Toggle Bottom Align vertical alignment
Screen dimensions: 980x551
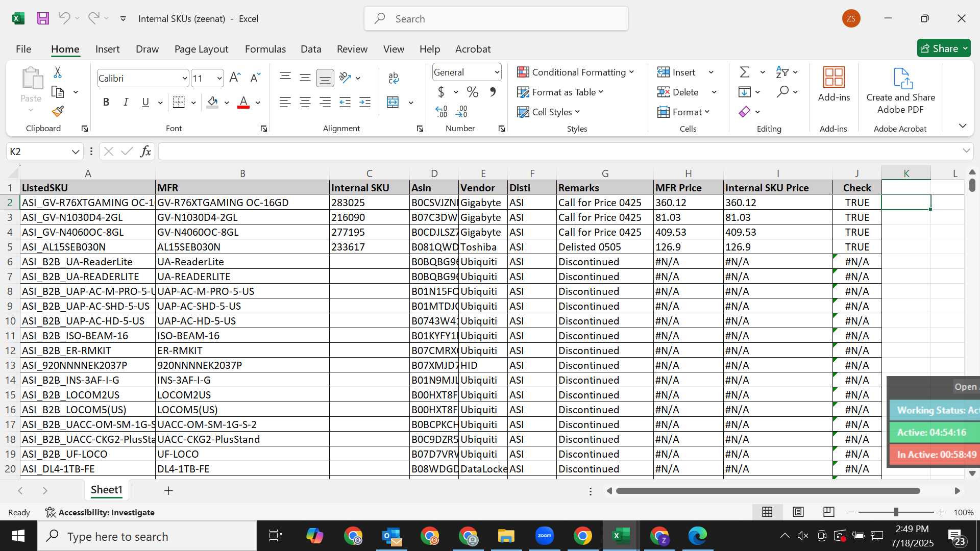pos(325,78)
